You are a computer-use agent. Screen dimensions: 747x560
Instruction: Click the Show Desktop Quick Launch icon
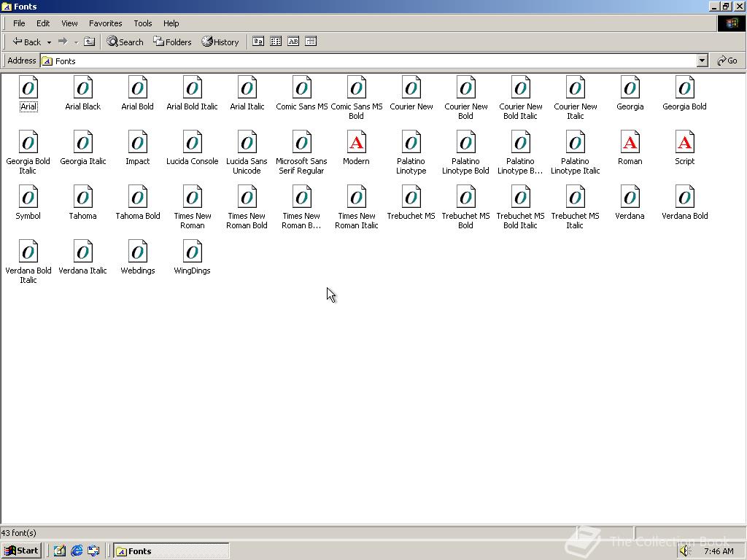tap(60, 551)
